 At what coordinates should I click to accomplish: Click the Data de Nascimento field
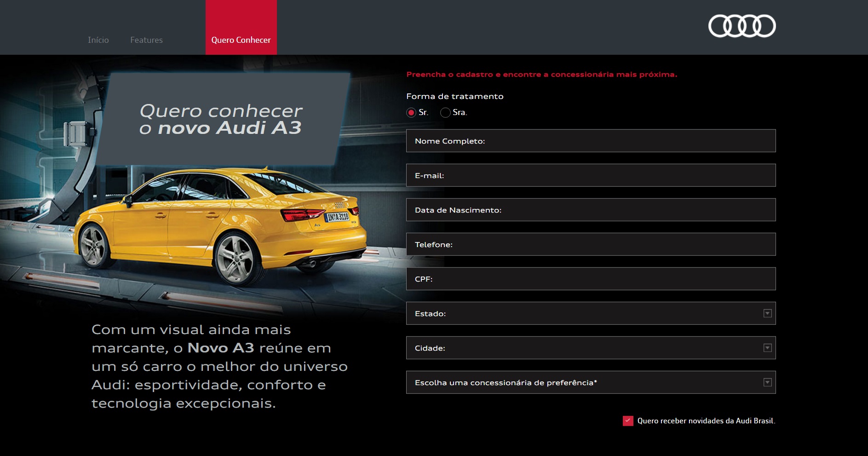click(590, 209)
